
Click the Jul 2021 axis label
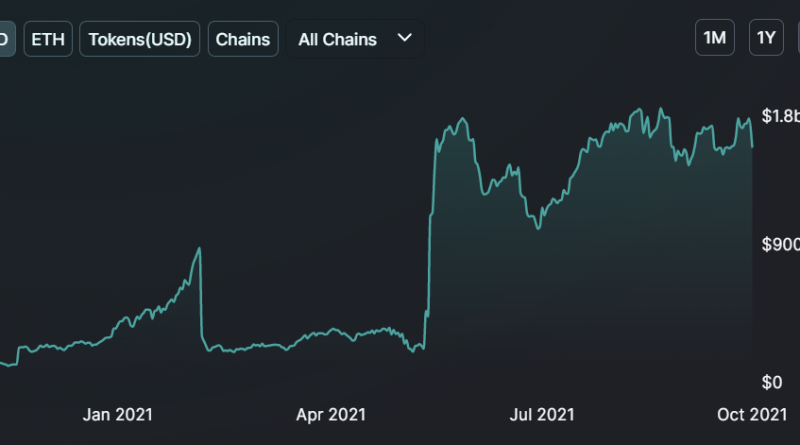(x=541, y=413)
